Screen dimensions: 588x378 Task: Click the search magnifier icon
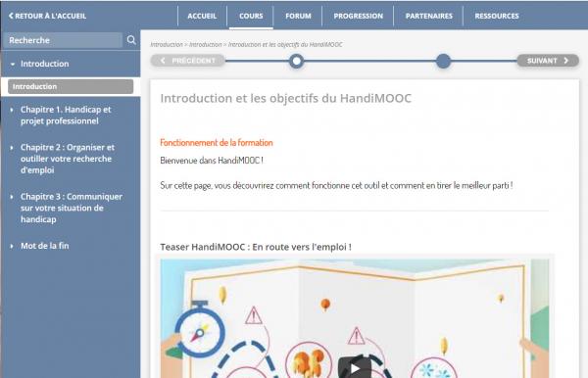(x=131, y=40)
